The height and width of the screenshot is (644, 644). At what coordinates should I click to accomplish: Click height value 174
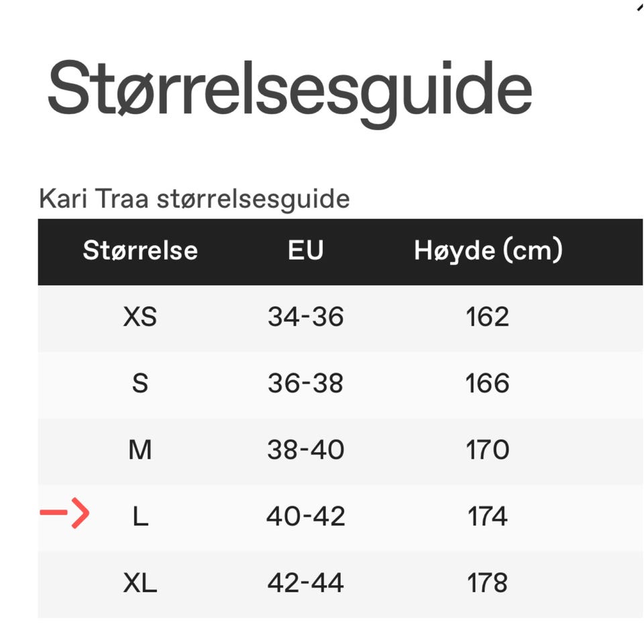(488, 516)
